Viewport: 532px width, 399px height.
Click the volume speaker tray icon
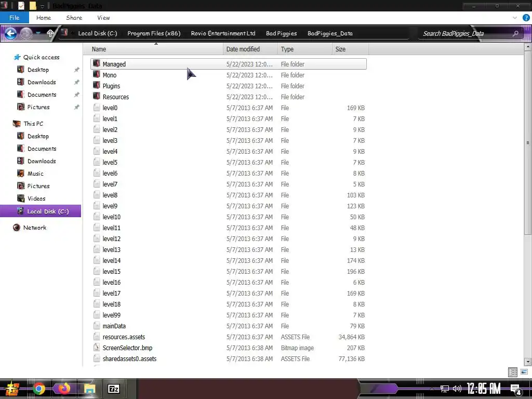[x=457, y=389]
